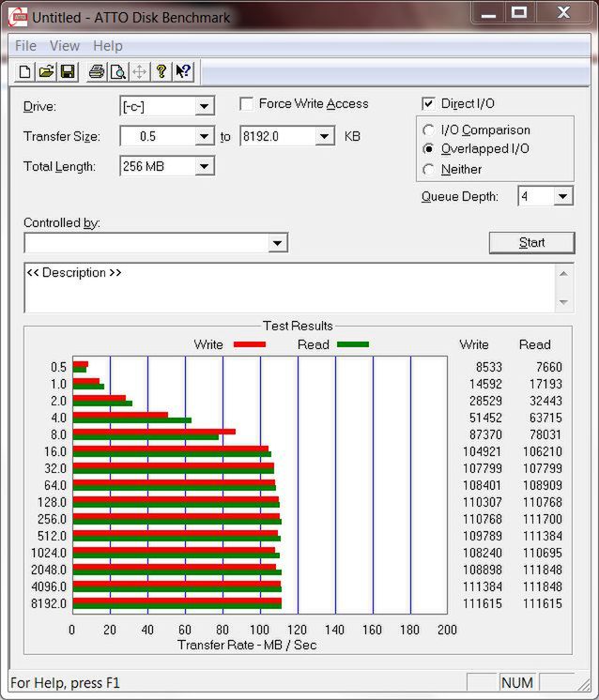Enable Force Write Access checkbox
Viewport: 599px width, 700px height.
pyautogui.click(x=247, y=103)
